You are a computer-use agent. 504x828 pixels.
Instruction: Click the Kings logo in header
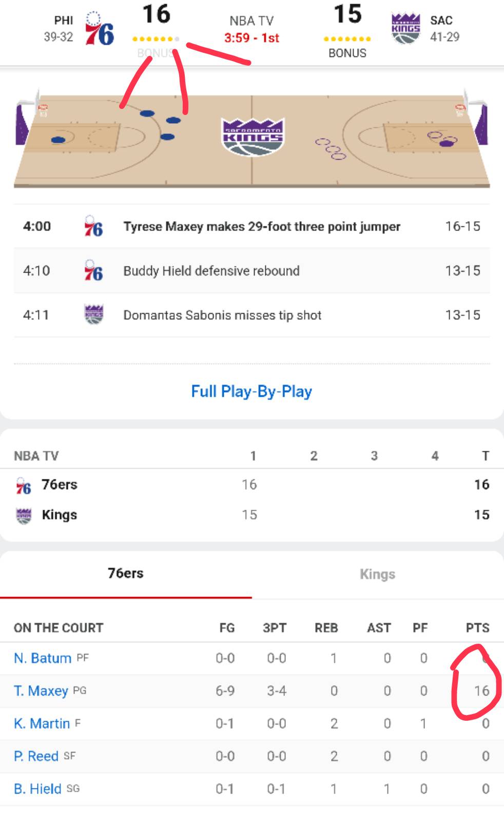tap(405, 29)
